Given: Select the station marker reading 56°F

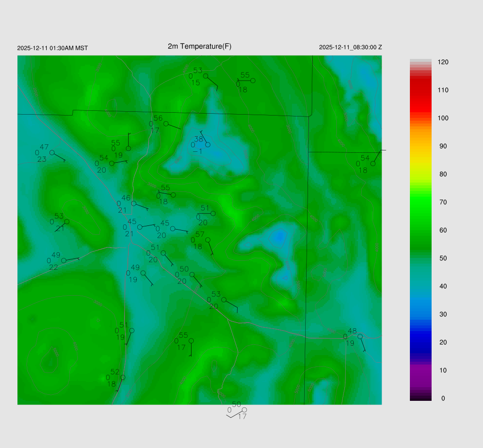Looking at the screenshot, I should click(166, 124).
